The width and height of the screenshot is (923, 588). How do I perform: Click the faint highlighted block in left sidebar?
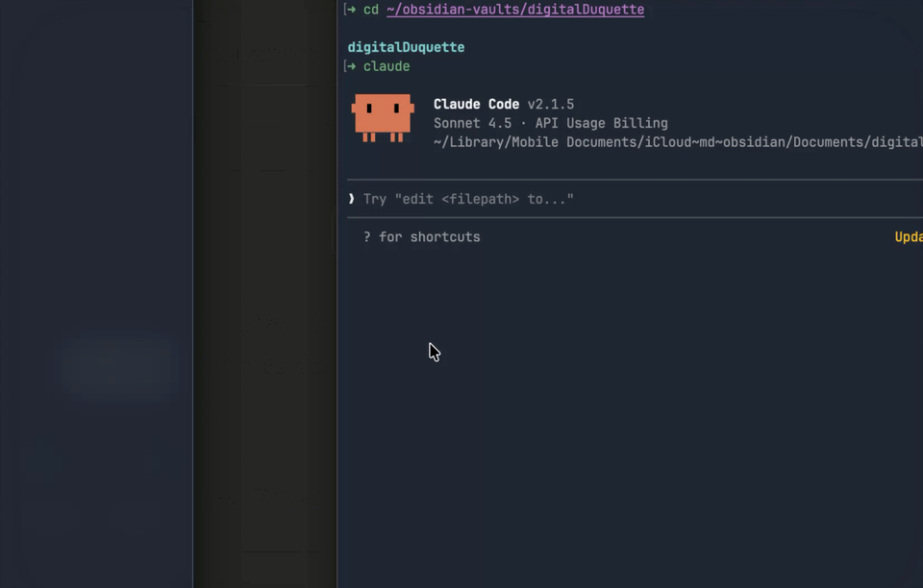click(x=117, y=367)
